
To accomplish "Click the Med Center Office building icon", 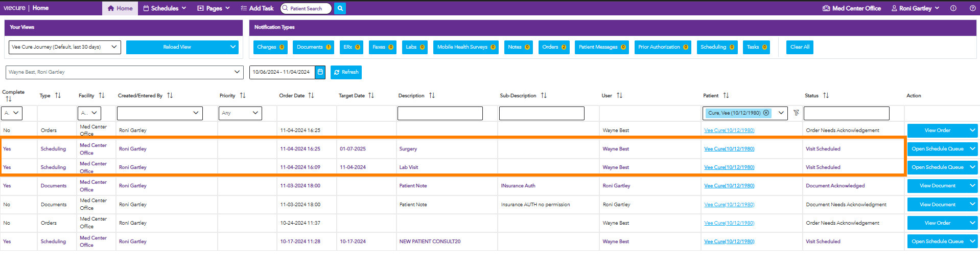I will pyautogui.click(x=826, y=8).
